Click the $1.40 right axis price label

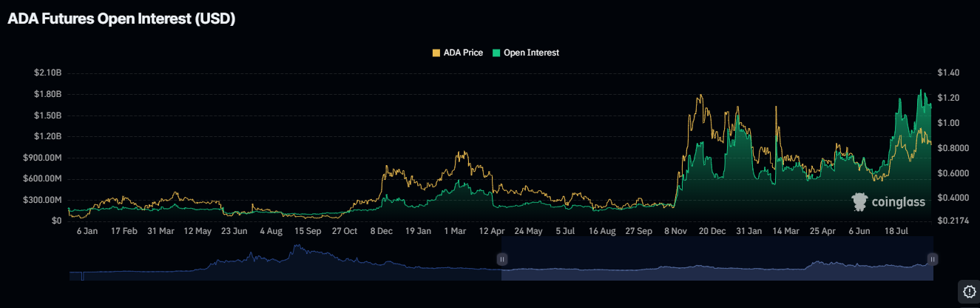[x=948, y=73]
